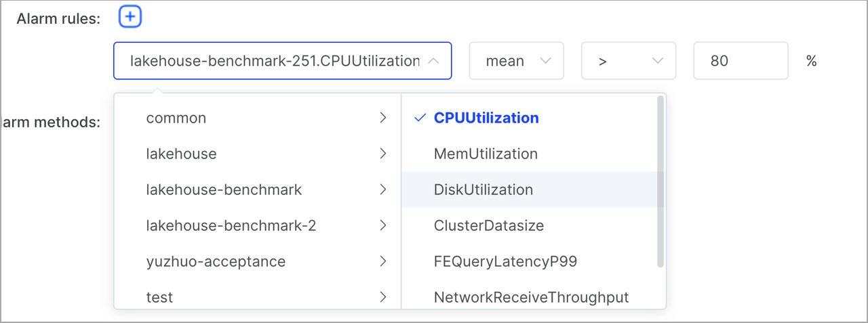Choose the FEQueryLatencyP99 metric

[505, 261]
